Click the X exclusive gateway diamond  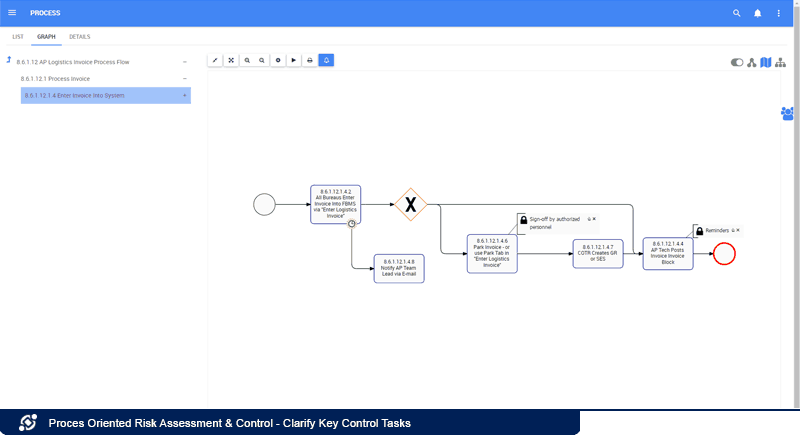409,204
